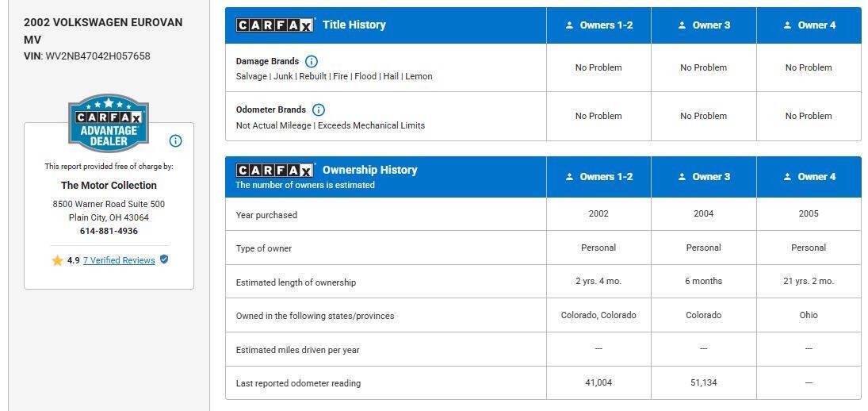868x411 pixels.
Task: Open the Advantage Dealer info icon
Action: (175, 140)
